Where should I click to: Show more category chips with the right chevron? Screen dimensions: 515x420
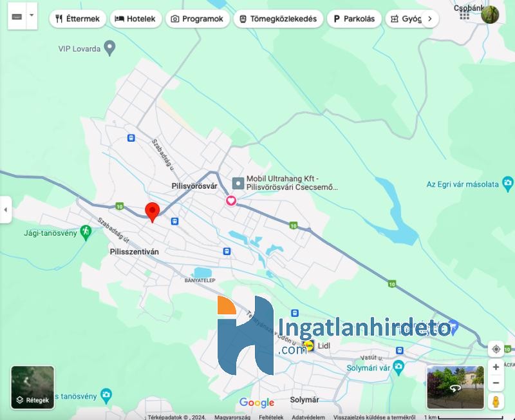tap(429, 19)
